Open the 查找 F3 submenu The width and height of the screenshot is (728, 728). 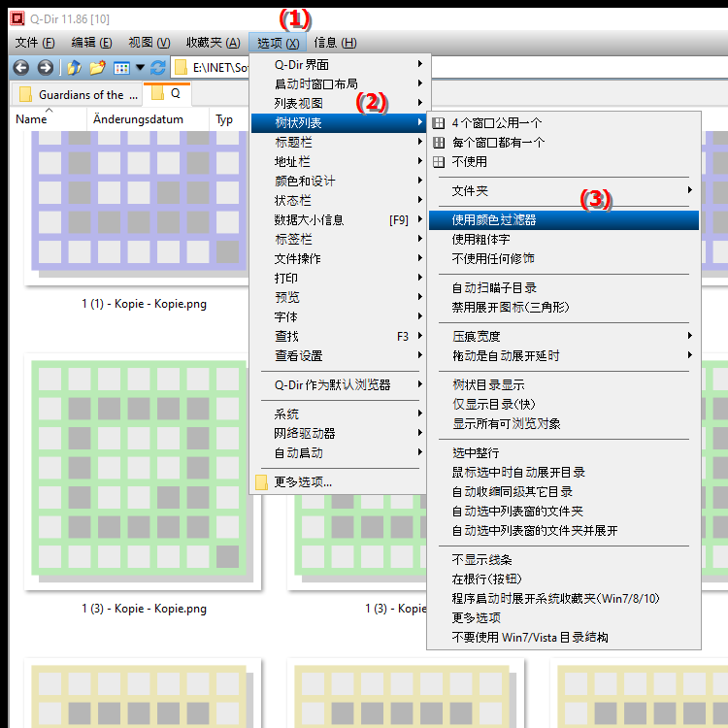pos(339,336)
